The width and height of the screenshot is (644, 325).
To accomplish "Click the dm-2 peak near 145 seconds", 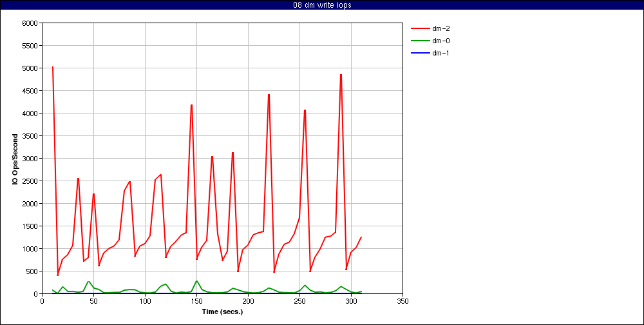I will click(191, 105).
